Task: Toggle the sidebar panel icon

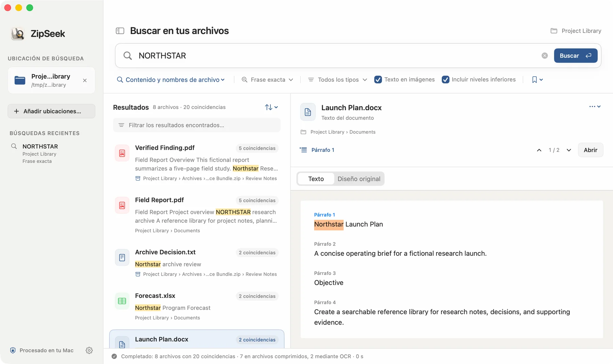Action: coord(120,31)
